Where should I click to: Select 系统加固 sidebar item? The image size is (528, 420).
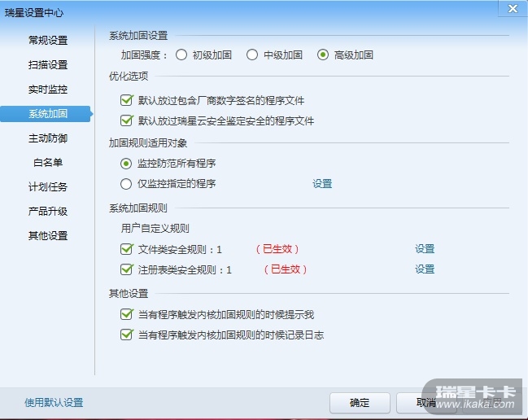[x=46, y=114]
